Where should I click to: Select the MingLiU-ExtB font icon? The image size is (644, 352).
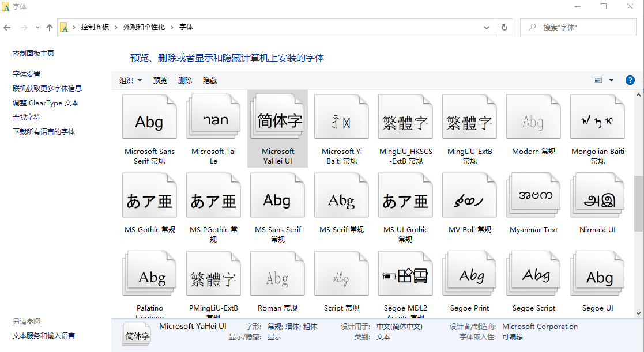(x=469, y=116)
